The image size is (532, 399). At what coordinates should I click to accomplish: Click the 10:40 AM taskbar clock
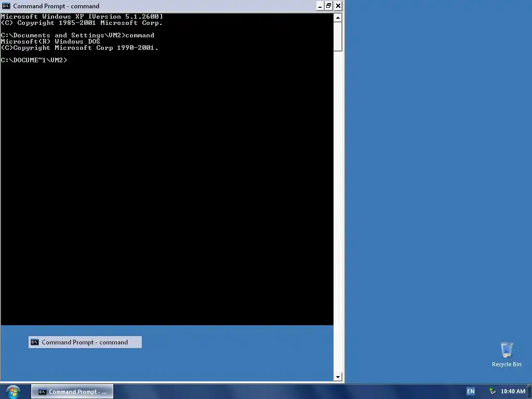coord(513,391)
